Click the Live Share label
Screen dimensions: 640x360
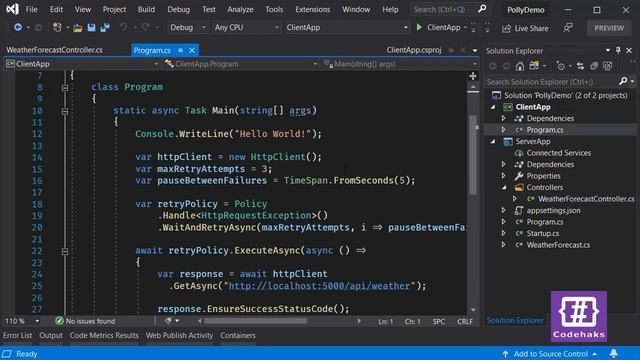click(x=531, y=28)
